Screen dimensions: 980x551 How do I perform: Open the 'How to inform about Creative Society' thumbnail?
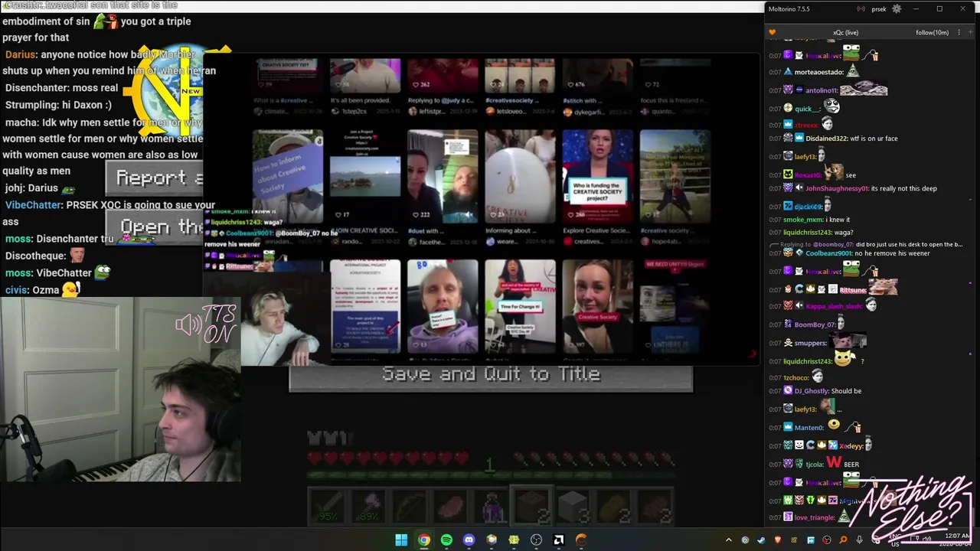288,176
